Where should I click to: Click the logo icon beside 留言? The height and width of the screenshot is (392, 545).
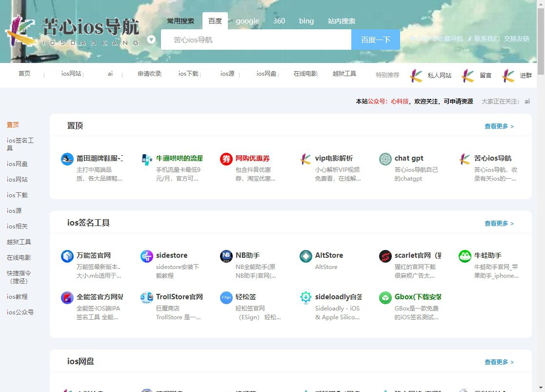[x=468, y=76]
